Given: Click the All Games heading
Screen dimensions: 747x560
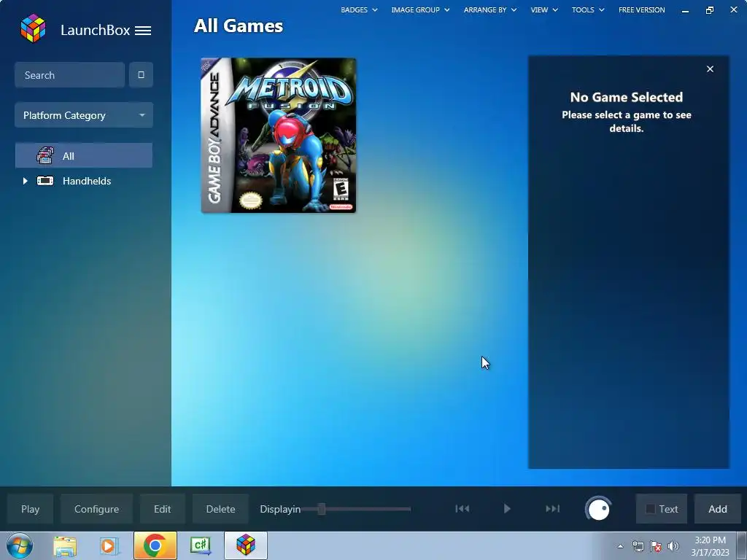Looking at the screenshot, I should [239, 26].
